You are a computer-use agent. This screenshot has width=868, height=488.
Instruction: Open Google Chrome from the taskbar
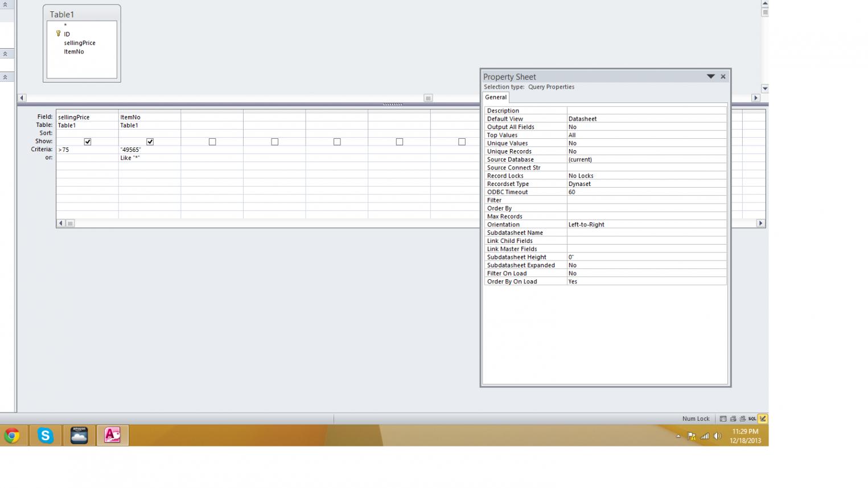tap(12, 436)
